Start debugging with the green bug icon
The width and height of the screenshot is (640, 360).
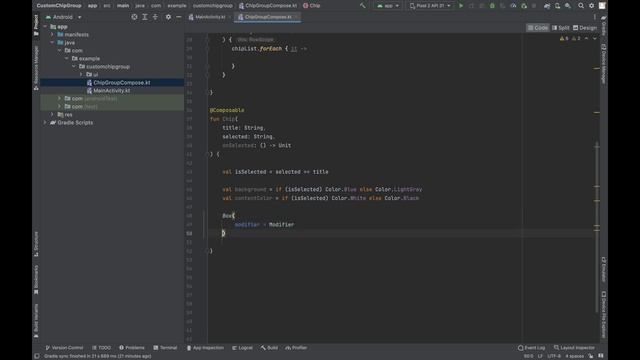click(x=492, y=6)
